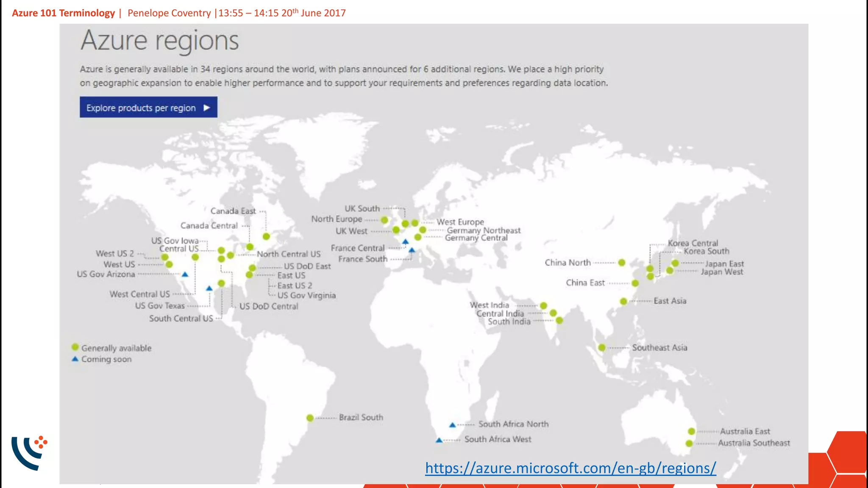The width and height of the screenshot is (868, 488).
Task: Click the US Gov Virginia label
Action: click(x=306, y=296)
